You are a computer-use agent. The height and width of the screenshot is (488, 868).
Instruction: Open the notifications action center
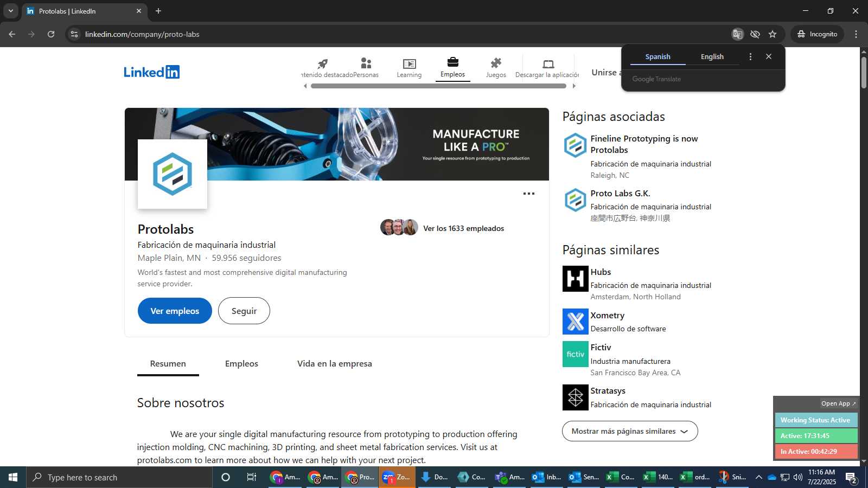tap(851, 478)
